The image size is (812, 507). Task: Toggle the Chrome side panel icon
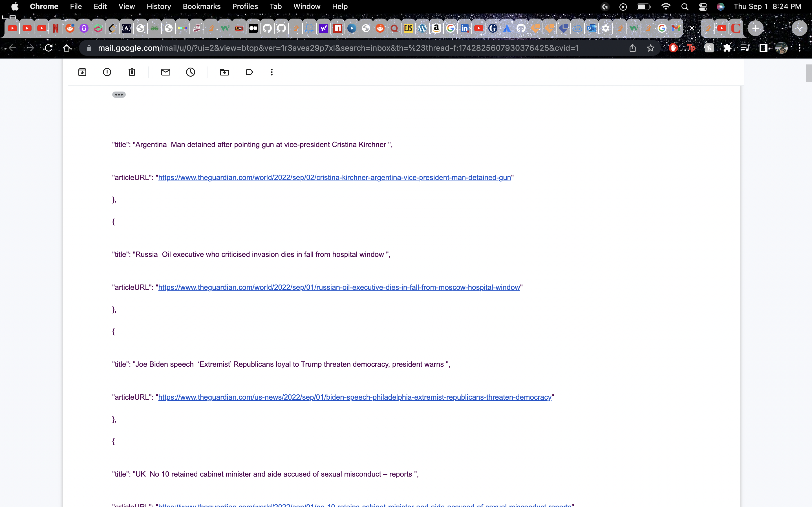pos(763,48)
